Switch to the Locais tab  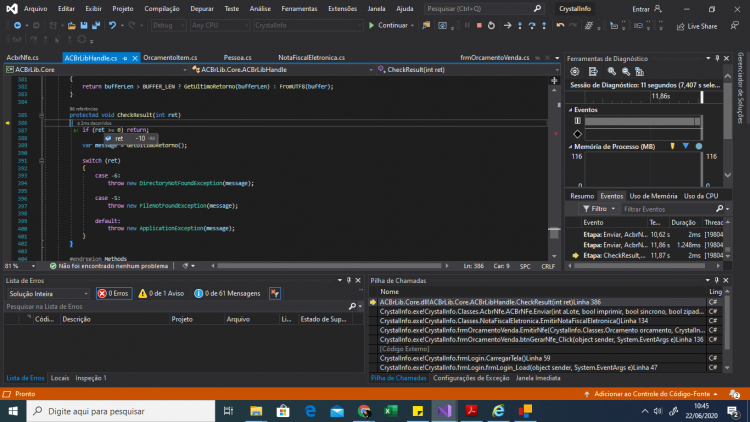[x=60, y=378]
